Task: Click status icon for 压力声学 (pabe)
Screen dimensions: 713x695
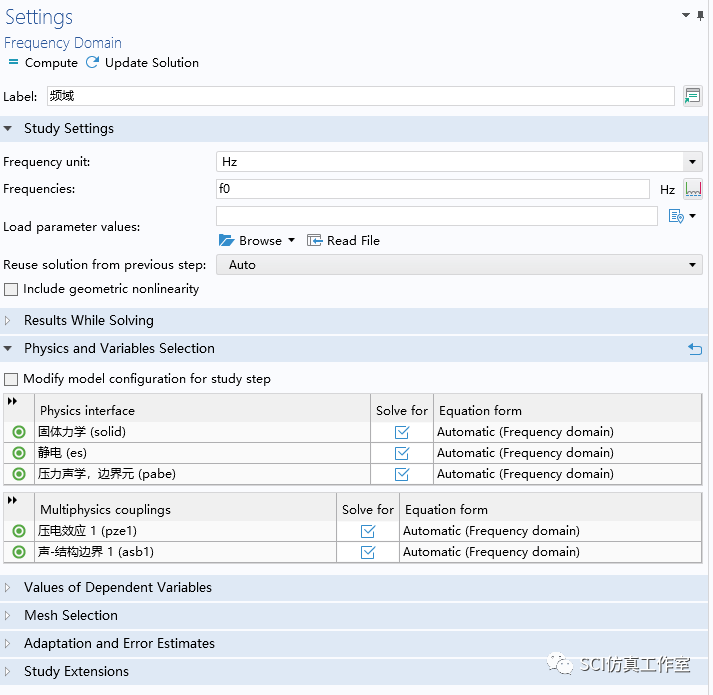Action: (19, 474)
